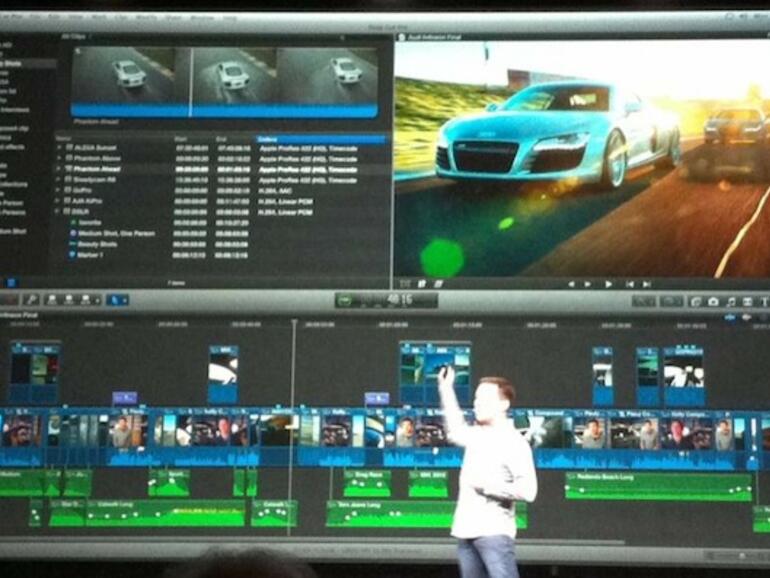Toggle skimming in the timeline header
Viewport: 770px width, 578px height.
click(730, 318)
